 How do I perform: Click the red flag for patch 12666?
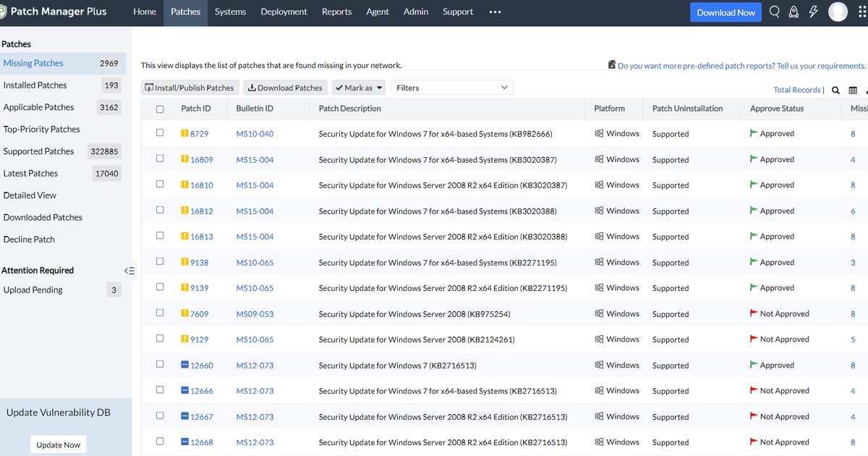point(754,390)
